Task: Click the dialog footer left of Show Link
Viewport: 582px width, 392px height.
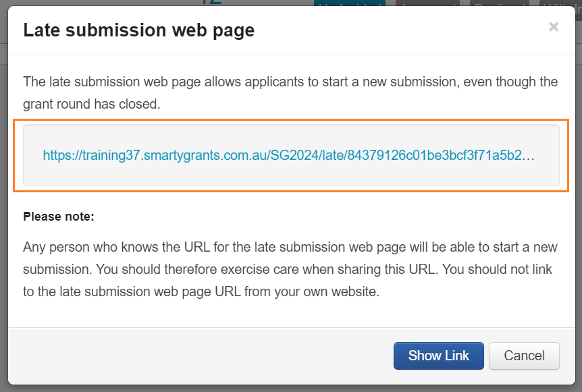Action: [203, 356]
